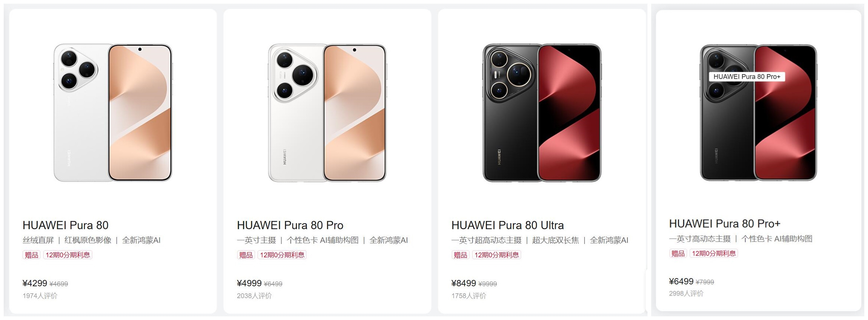Open the white HUAWEI Pura 80 phone image
The width and height of the screenshot is (868, 320).
[113, 113]
